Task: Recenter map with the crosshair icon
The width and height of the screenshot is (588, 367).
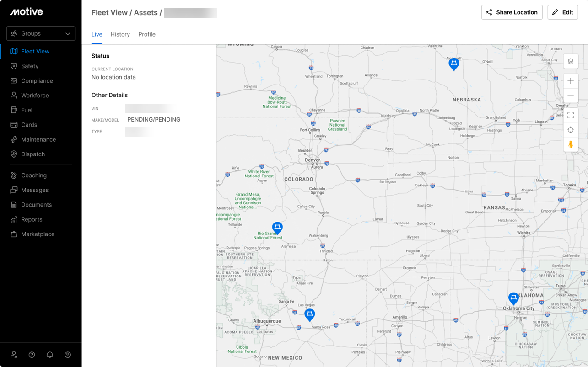Action: (x=571, y=130)
